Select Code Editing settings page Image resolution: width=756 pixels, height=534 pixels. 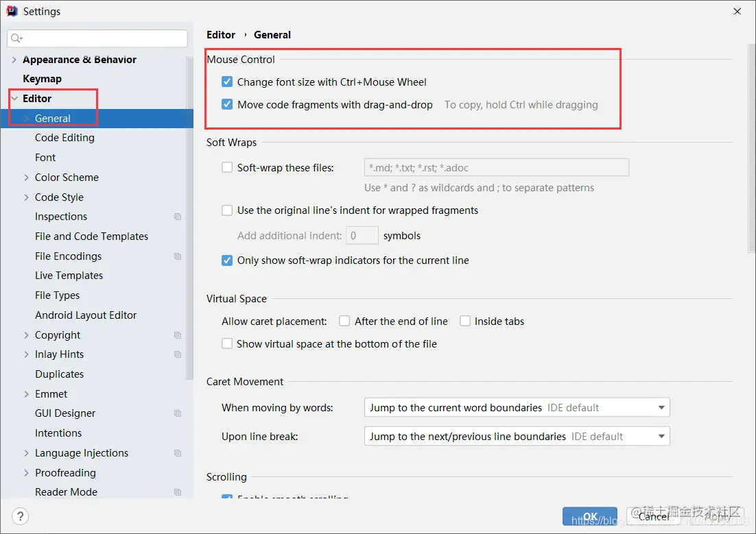[x=64, y=138]
